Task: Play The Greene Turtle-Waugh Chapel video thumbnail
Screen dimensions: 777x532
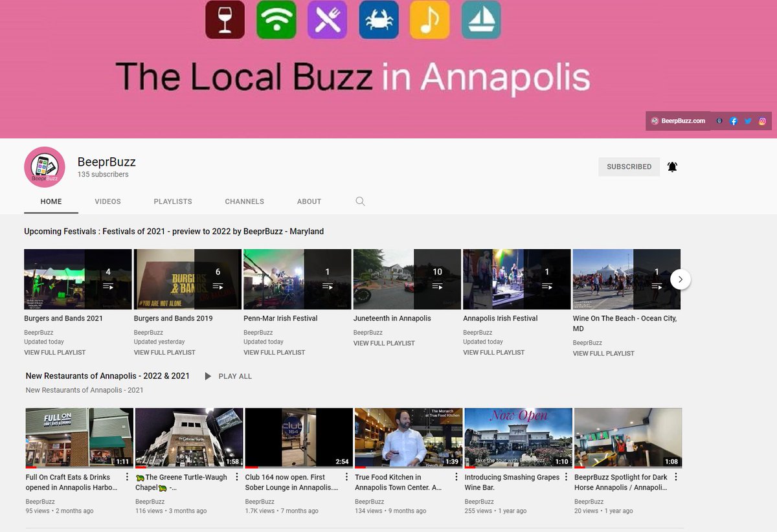Action: tap(189, 438)
